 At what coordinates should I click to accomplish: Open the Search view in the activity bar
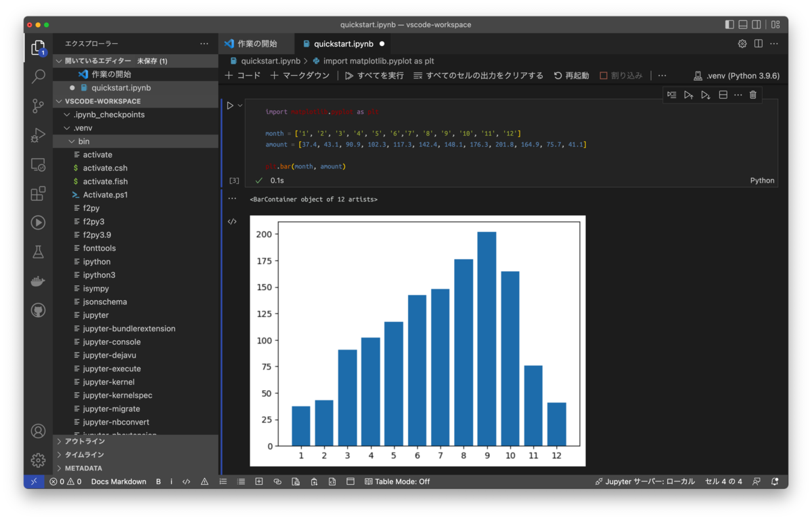pos(38,76)
